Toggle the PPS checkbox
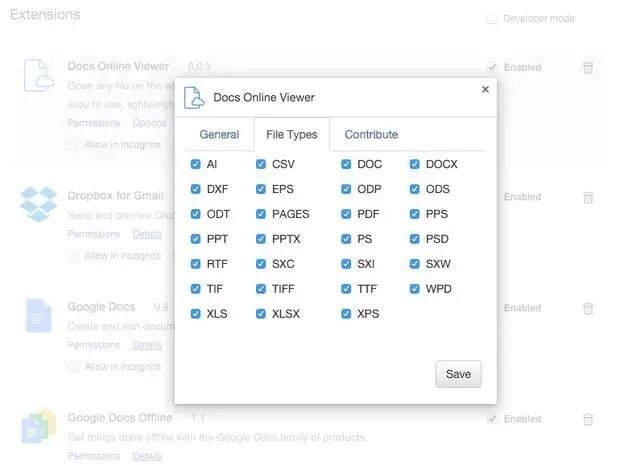This screenshot has width=620, height=465. tap(414, 214)
